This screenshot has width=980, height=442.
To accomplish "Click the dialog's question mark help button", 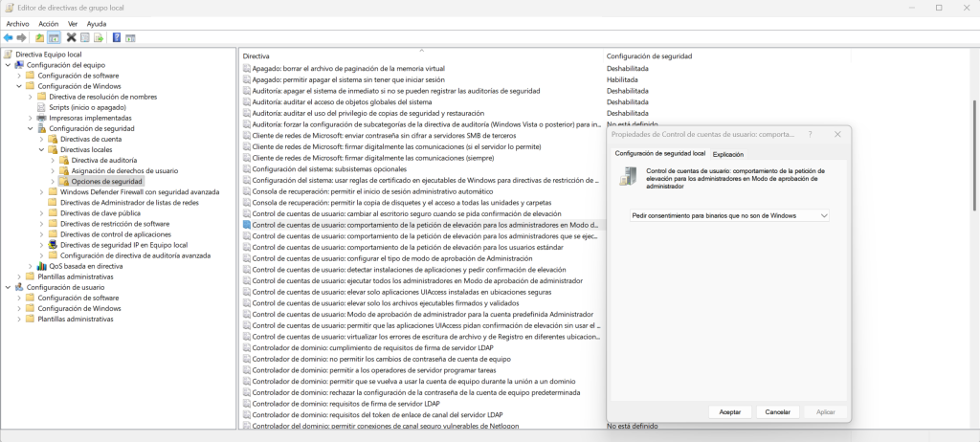I will tap(810, 134).
